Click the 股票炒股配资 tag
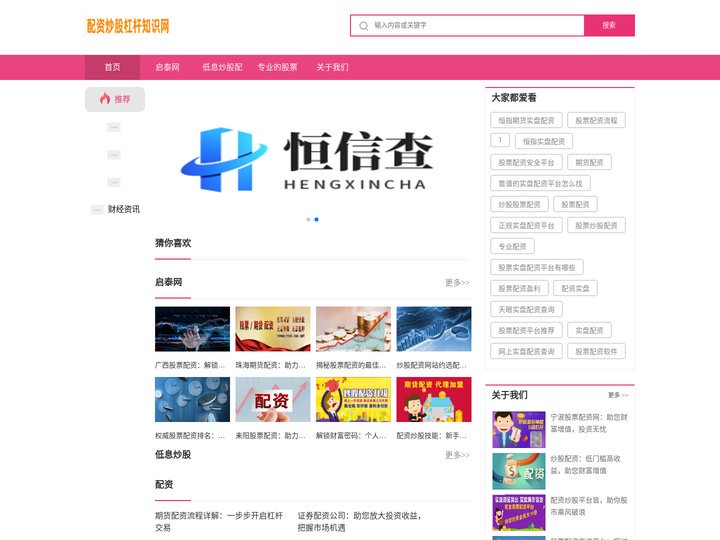Image resolution: width=720 pixels, height=540 pixels. tap(596, 225)
